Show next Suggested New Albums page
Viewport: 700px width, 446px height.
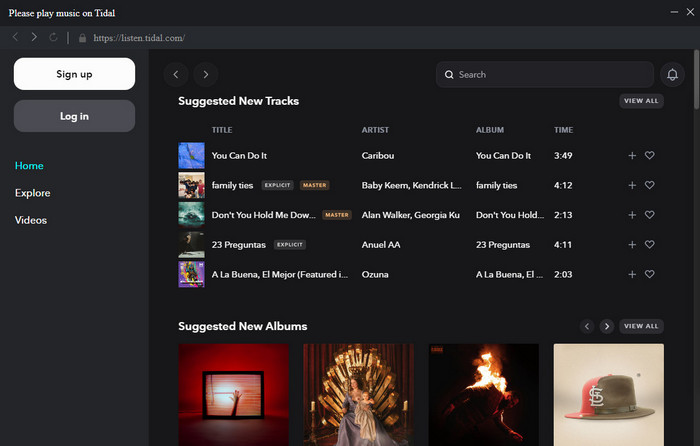point(607,326)
